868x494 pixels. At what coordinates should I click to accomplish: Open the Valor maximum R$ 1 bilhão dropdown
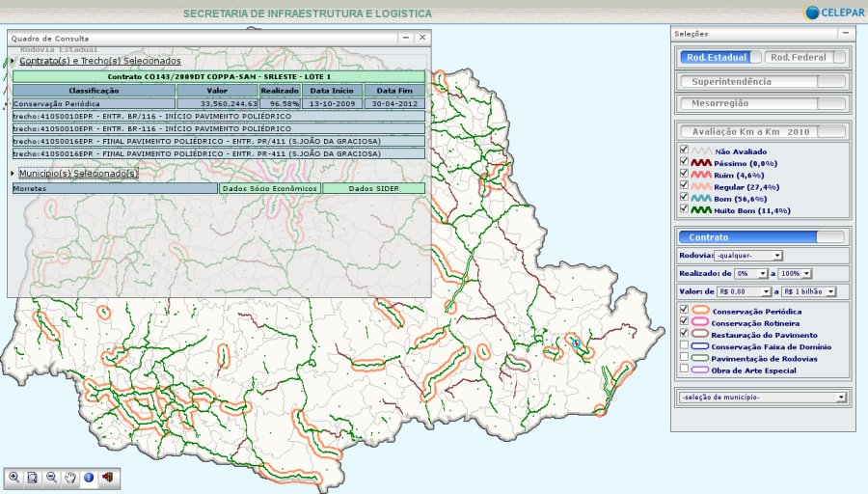(x=809, y=290)
